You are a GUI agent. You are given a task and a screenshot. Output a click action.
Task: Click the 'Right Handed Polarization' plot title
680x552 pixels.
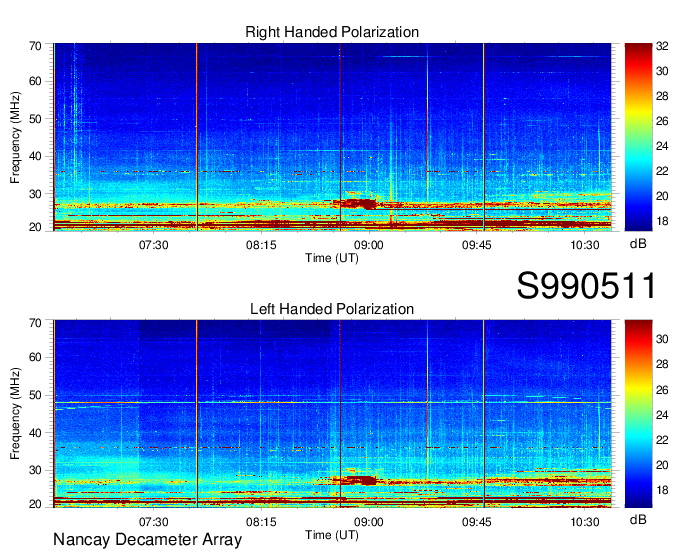pyautogui.click(x=332, y=32)
